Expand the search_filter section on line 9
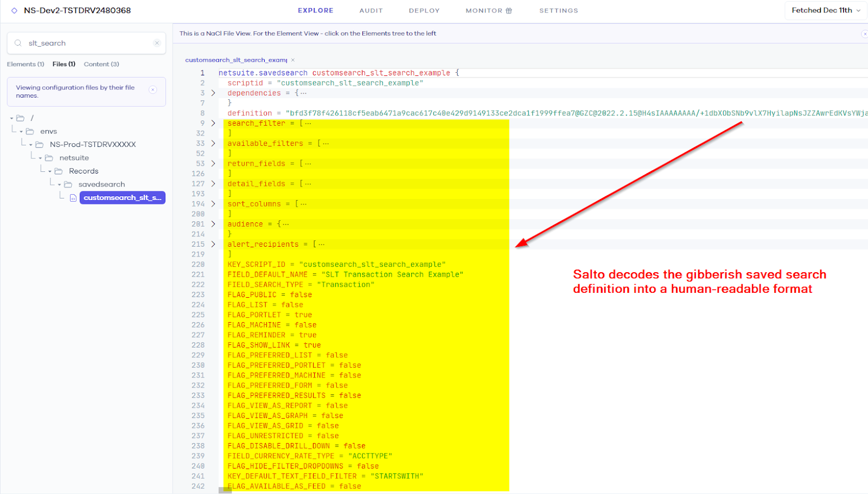868x494 pixels. click(213, 123)
